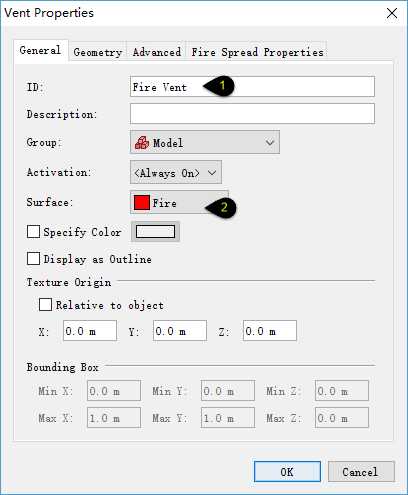
Task: Click the Cancel button
Action: 361,472
